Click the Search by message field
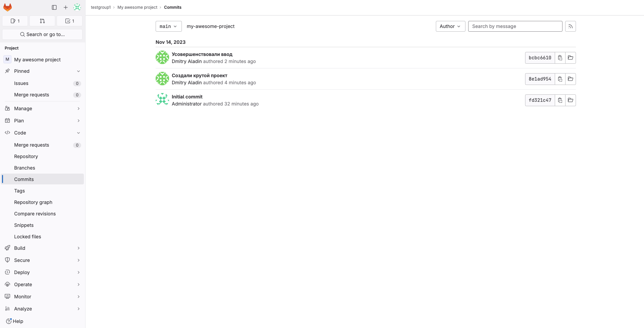This screenshot has height=328, width=644. [515, 26]
